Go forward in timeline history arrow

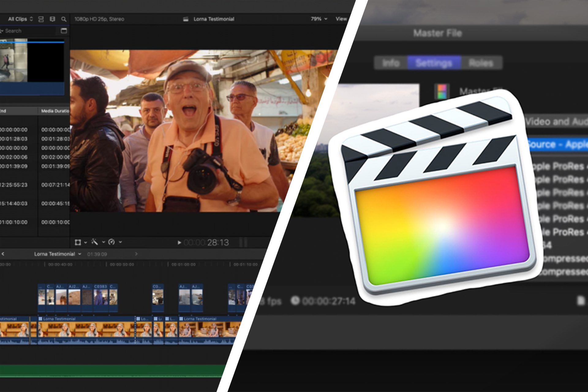136,254
